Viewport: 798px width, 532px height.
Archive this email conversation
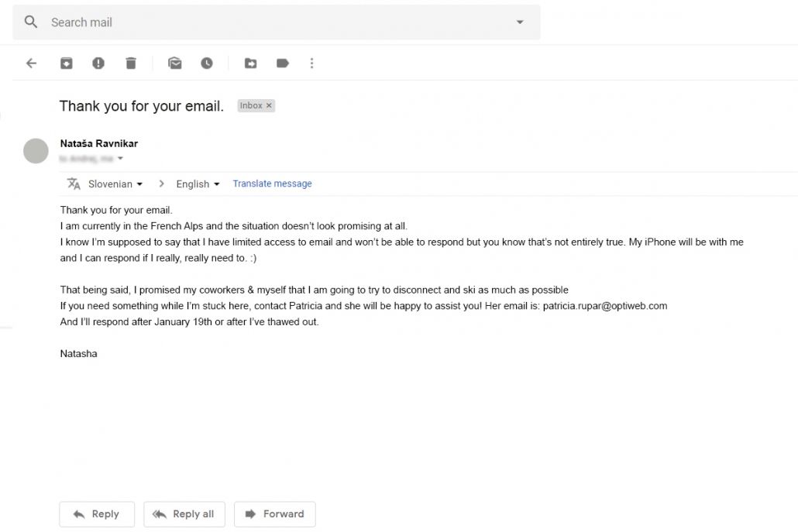click(x=67, y=63)
